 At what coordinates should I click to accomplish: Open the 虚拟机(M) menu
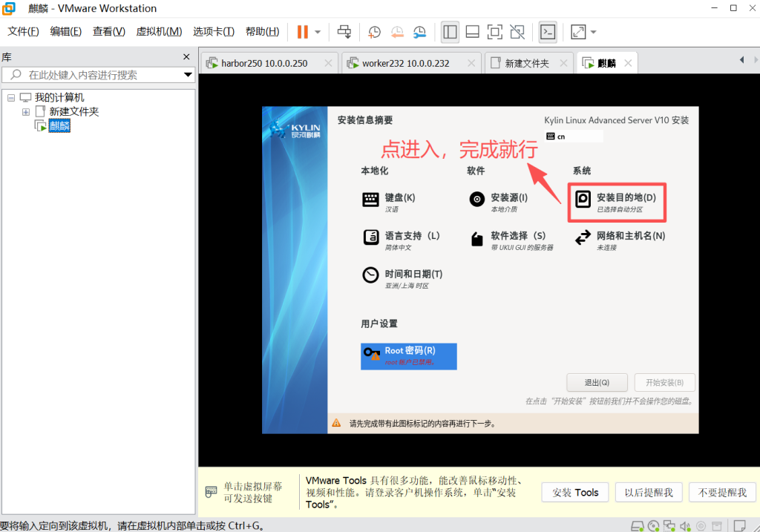[x=159, y=31]
